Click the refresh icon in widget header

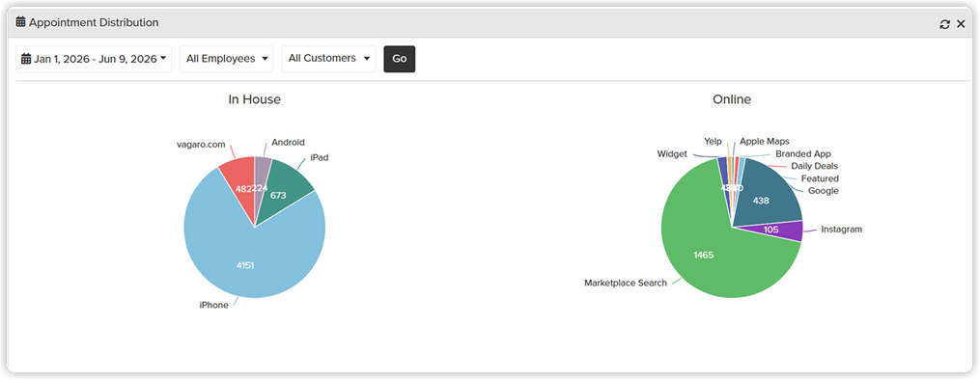(x=944, y=24)
